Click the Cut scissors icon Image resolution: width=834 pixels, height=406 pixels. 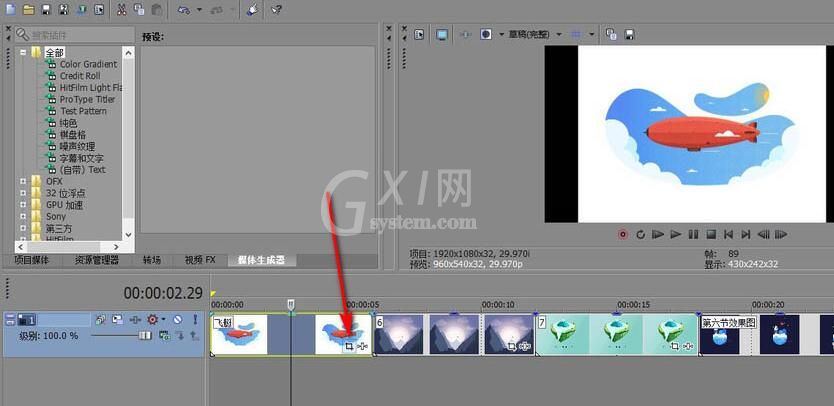pos(122,9)
